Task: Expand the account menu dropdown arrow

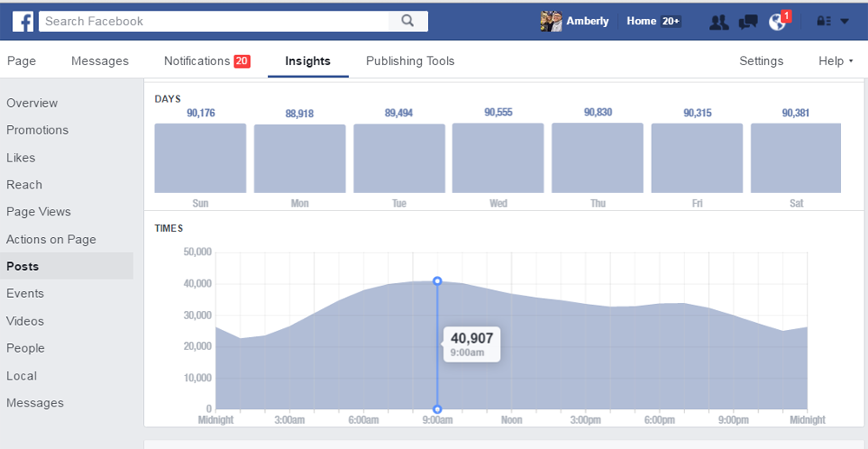Action: tap(845, 22)
